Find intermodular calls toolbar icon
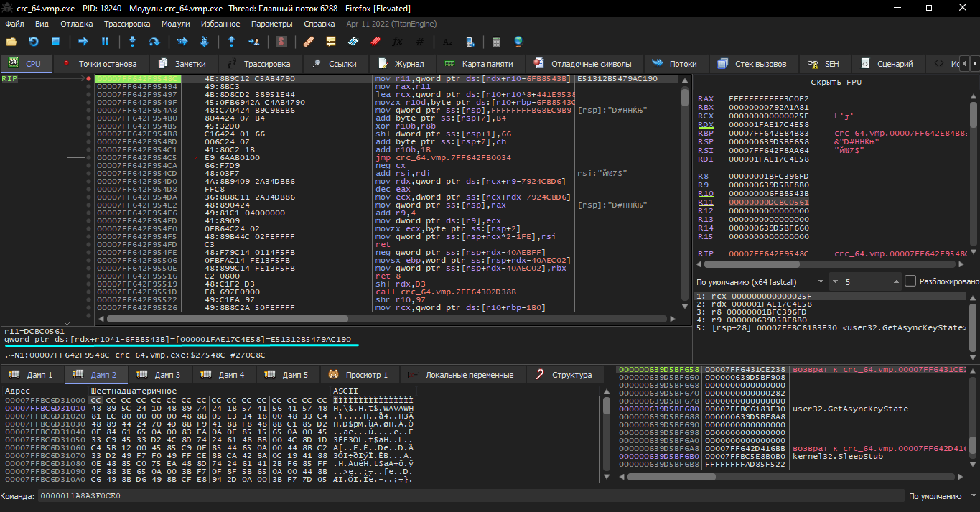This screenshot has height=512, width=980. pyautogui.click(x=470, y=42)
